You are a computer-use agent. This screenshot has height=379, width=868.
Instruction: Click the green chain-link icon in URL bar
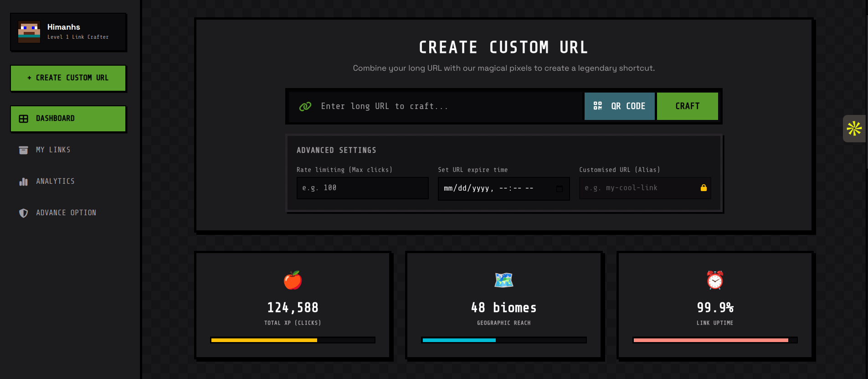pyautogui.click(x=305, y=106)
